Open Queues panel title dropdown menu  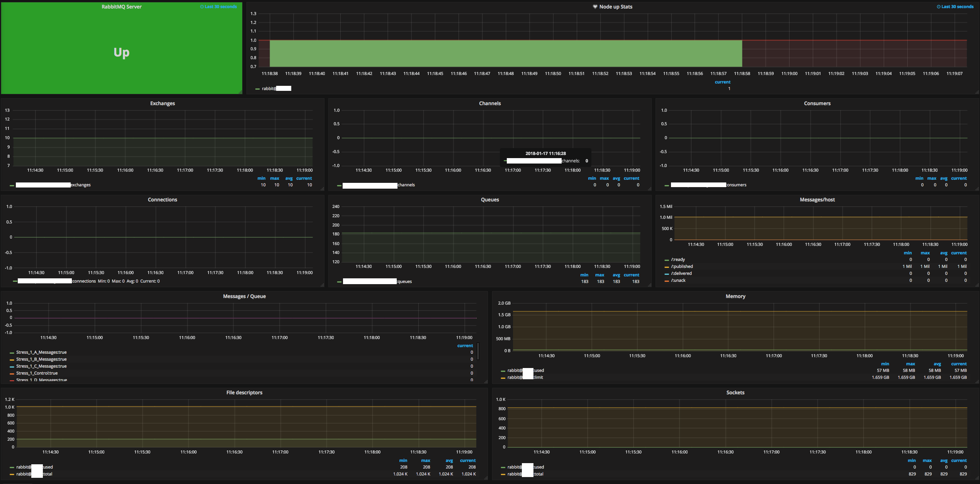[x=489, y=199]
